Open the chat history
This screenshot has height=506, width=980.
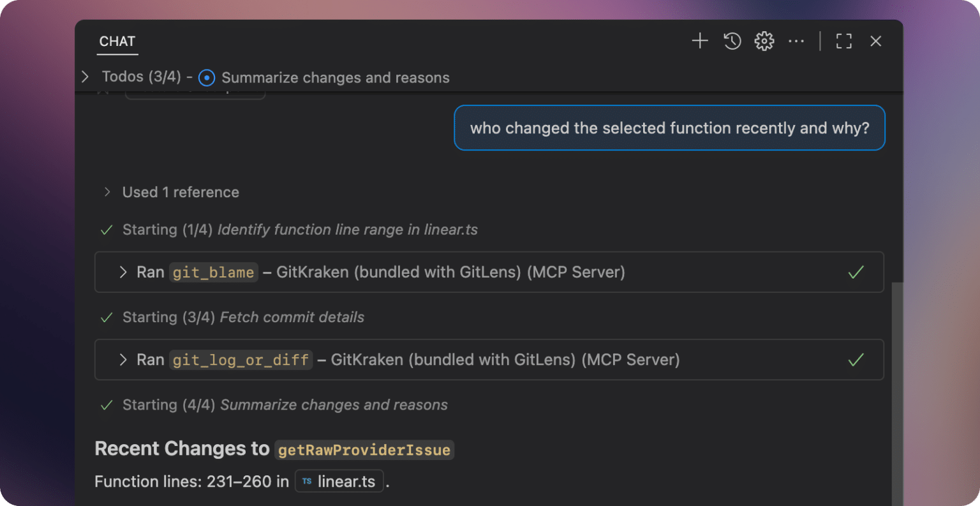pos(732,41)
